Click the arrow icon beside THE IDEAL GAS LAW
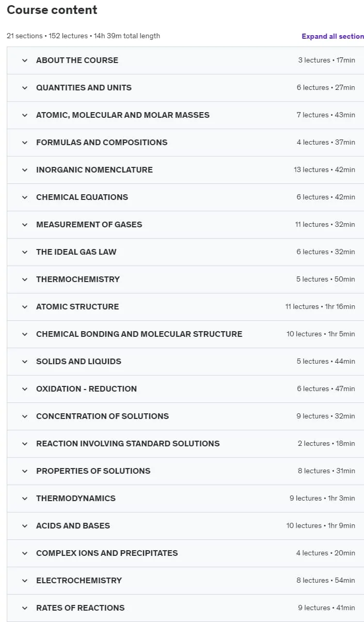Viewport: 364px width, 622px height. 24,252
